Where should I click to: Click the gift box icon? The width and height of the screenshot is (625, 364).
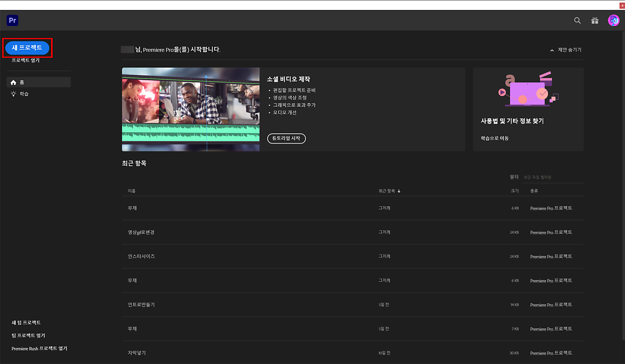tap(595, 20)
